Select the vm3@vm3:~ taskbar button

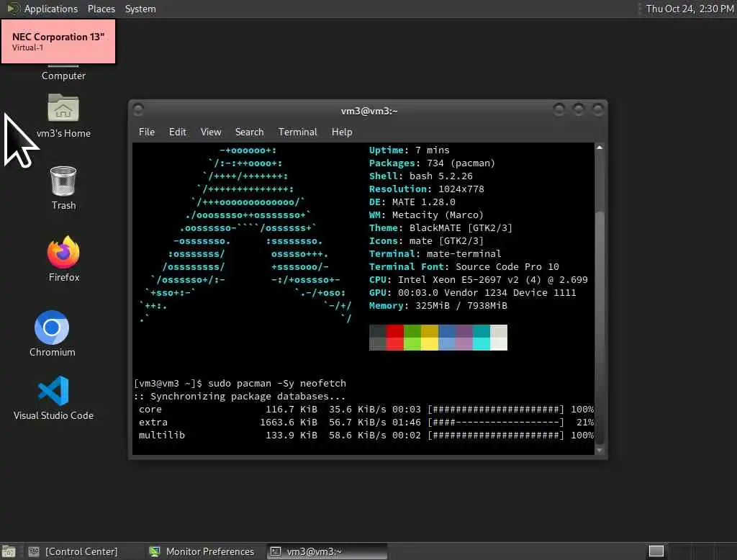tap(327, 551)
